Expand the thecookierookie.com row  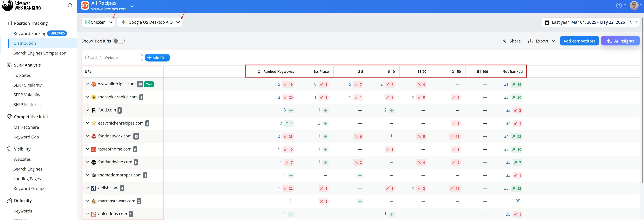click(x=87, y=97)
